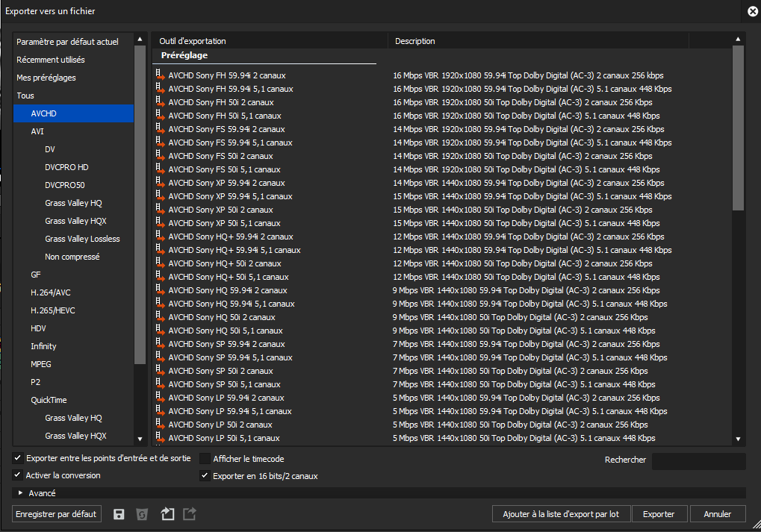The height and width of the screenshot is (532, 761).
Task: Click the category list vertical scrollbar thumb
Action: (140, 204)
